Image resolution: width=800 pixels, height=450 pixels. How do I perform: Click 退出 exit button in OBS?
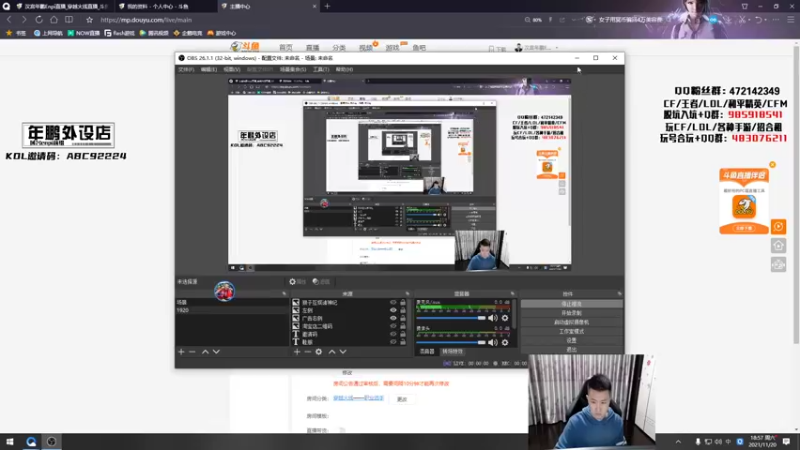pos(571,349)
